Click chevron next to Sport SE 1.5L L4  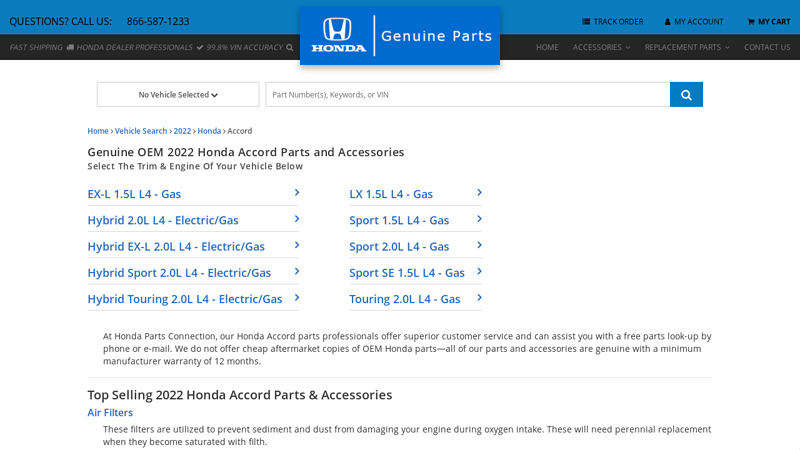pyautogui.click(x=479, y=271)
